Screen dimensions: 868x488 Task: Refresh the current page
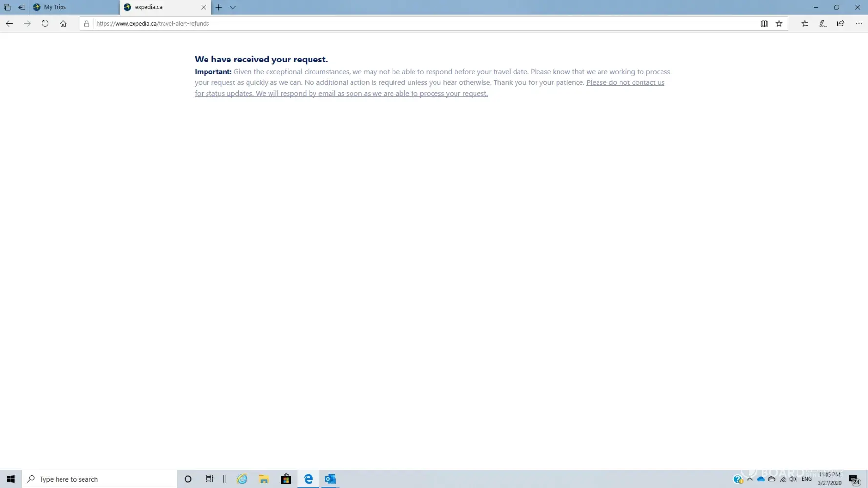(x=45, y=23)
